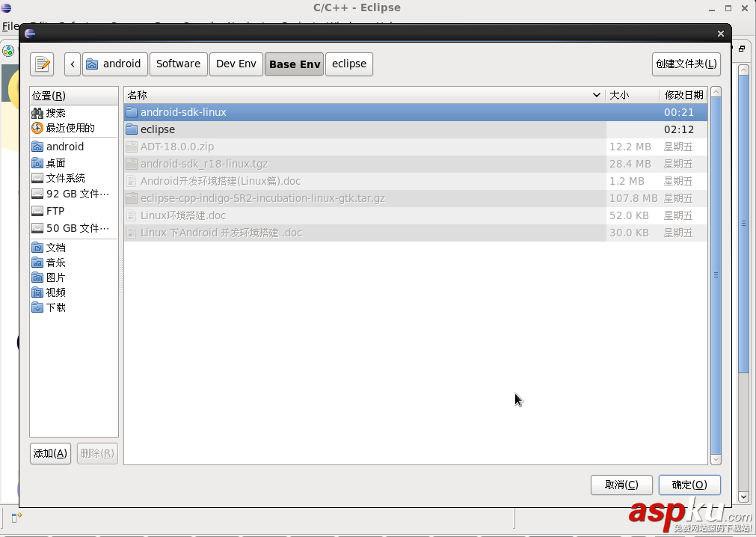756x537 pixels.
Task: Select the android-sdk-linux folder row
Action: pos(416,112)
